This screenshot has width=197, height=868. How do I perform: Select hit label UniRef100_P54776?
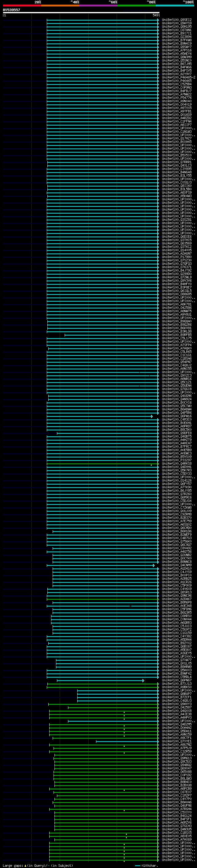[x=177, y=98]
